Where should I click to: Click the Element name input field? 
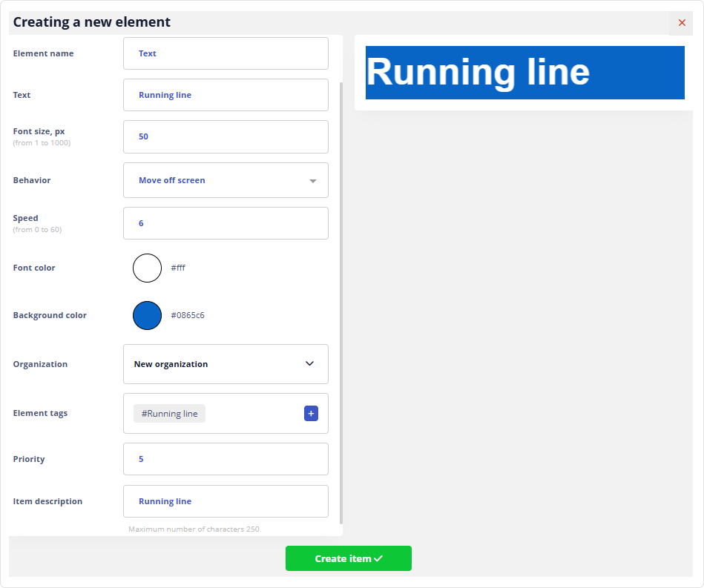pos(226,53)
